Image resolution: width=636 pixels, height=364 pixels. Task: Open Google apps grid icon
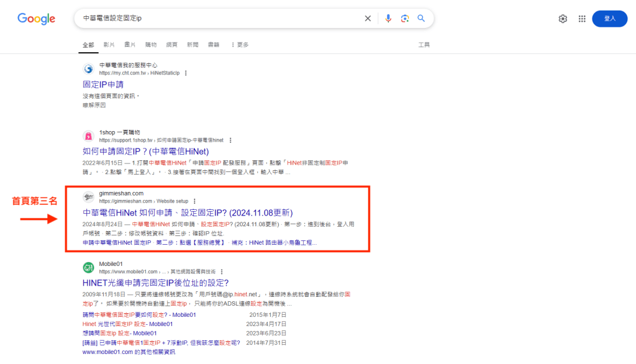582,19
